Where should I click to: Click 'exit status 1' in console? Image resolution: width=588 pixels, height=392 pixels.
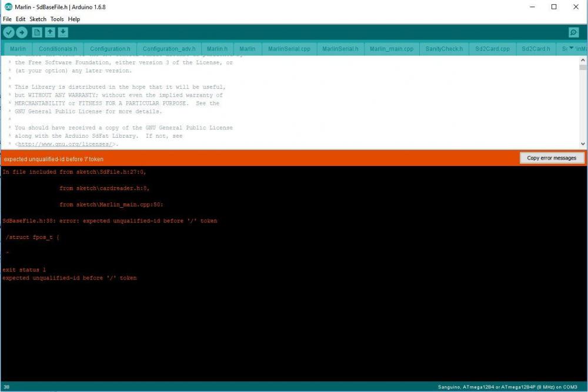tap(24, 270)
